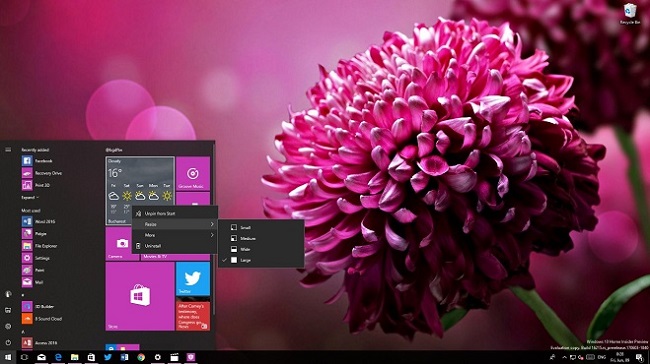
Task: Open the Twitter tile
Action: pyautogui.click(x=193, y=278)
